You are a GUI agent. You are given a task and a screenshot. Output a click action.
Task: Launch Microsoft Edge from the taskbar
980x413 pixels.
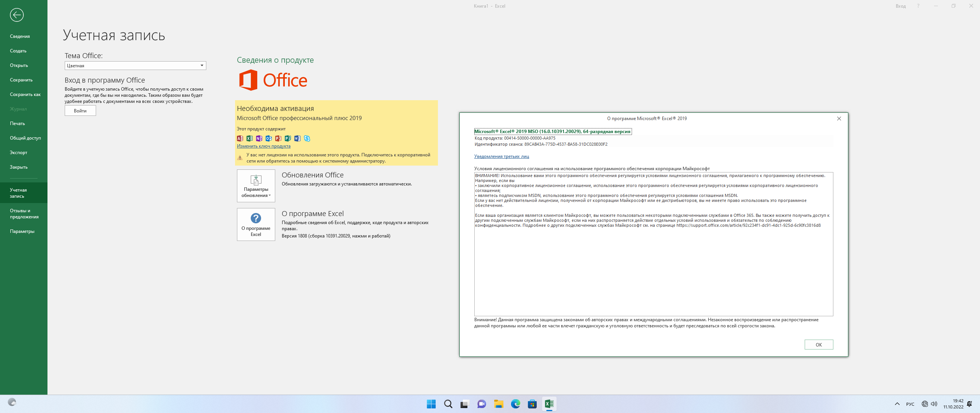pyautogui.click(x=515, y=404)
